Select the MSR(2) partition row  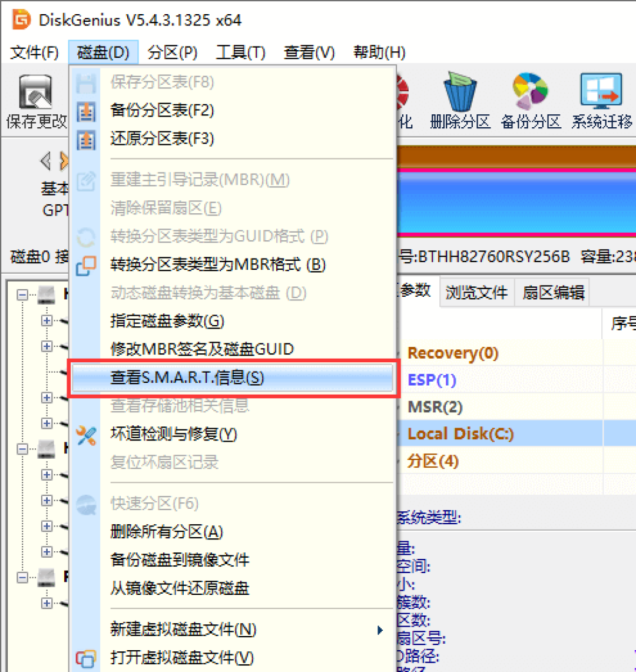(x=516, y=407)
